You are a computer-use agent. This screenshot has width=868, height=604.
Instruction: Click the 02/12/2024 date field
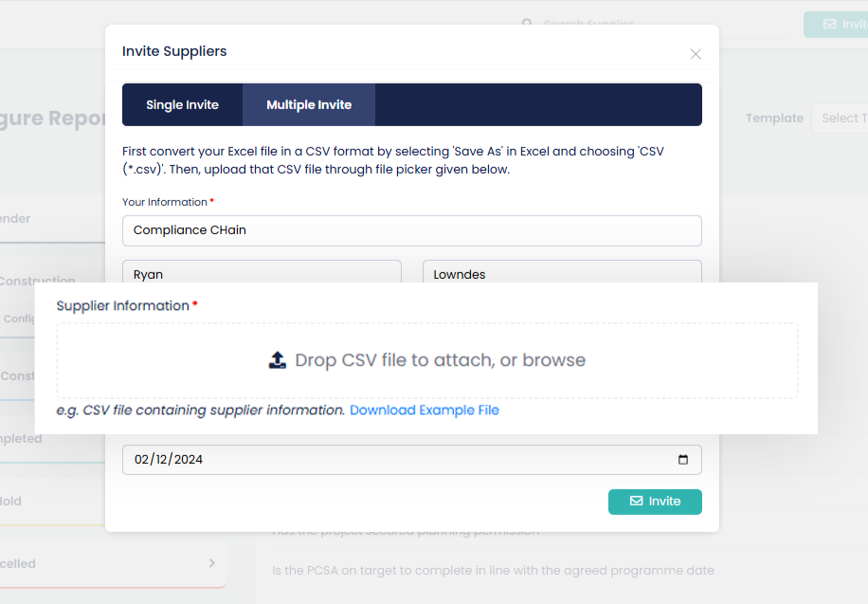[x=412, y=459]
